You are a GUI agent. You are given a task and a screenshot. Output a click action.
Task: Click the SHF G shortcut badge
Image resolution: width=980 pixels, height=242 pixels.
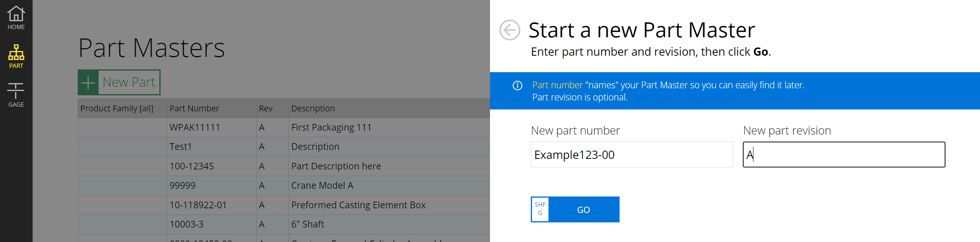(x=540, y=209)
